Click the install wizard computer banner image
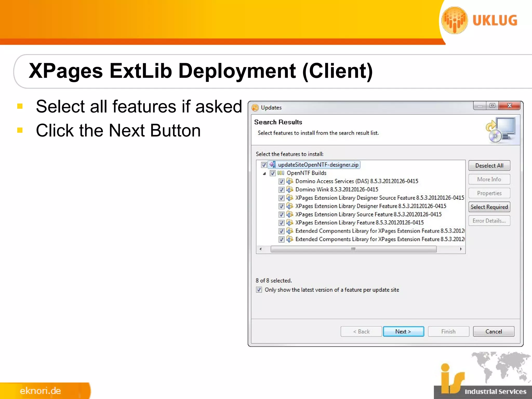The image size is (532, 399). click(x=500, y=130)
